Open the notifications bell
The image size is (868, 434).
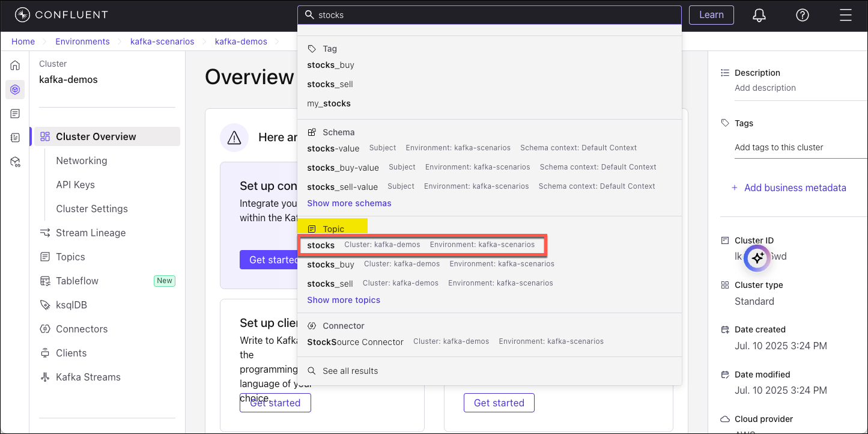[x=759, y=15]
